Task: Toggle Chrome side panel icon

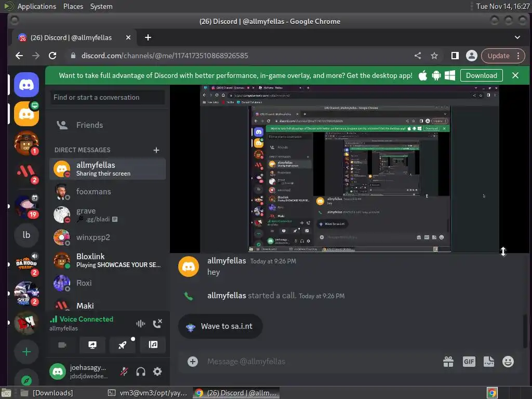Action: pyautogui.click(x=455, y=56)
